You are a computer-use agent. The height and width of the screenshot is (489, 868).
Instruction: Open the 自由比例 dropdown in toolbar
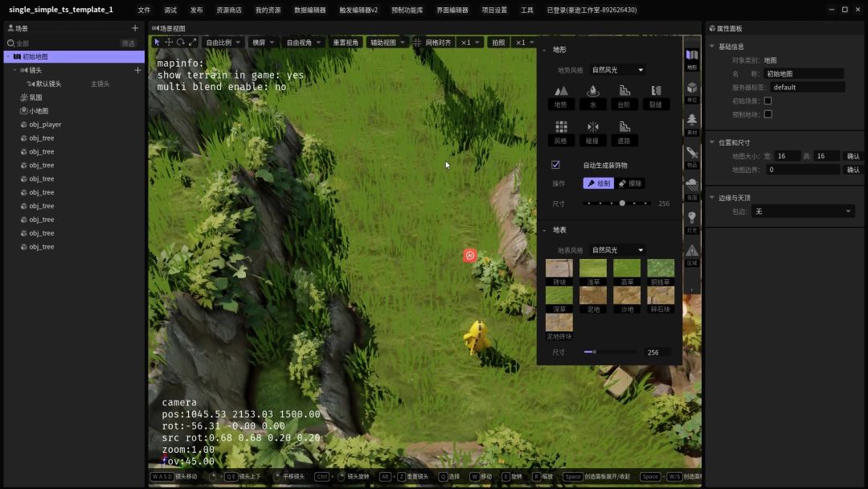(x=223, y=43)
